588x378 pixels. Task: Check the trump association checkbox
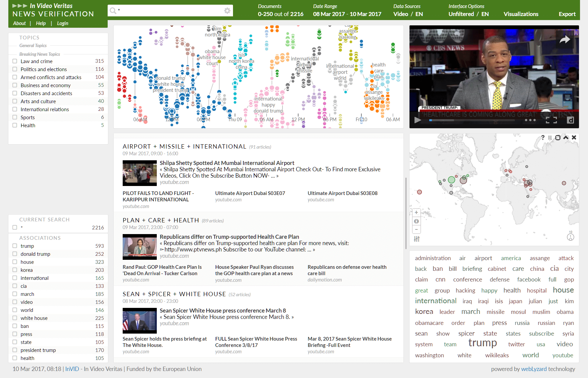click(14, 246)
